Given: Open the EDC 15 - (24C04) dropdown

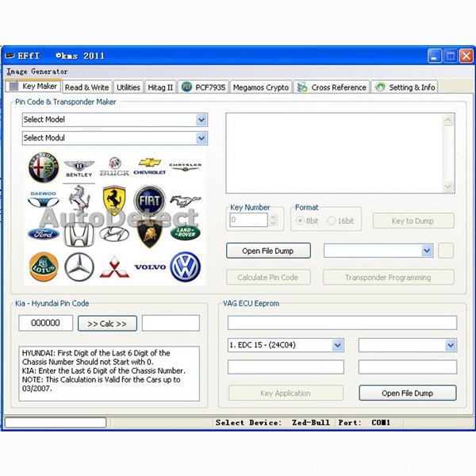Looking at the screenshot, I should [338, 345].
